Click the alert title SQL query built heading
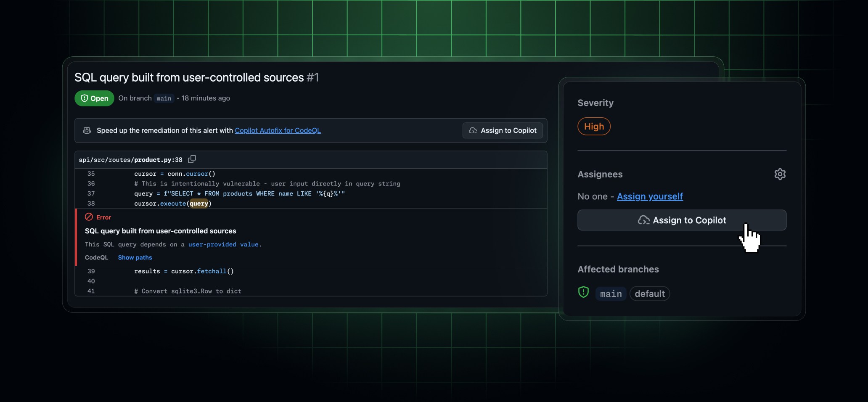868x402 pixels. tap(196, 77)
